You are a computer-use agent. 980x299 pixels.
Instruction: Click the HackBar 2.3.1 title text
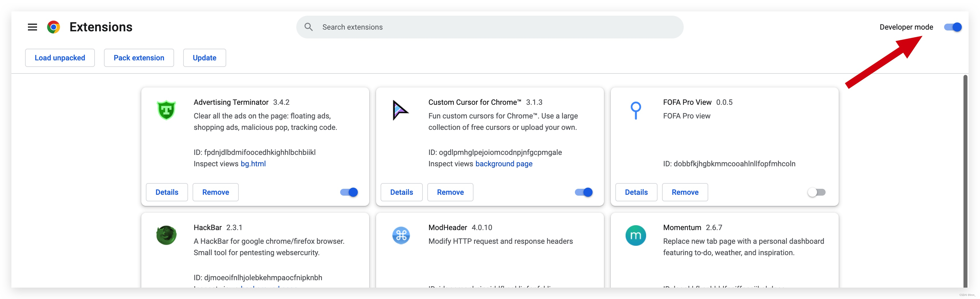(x=218, y=228)
